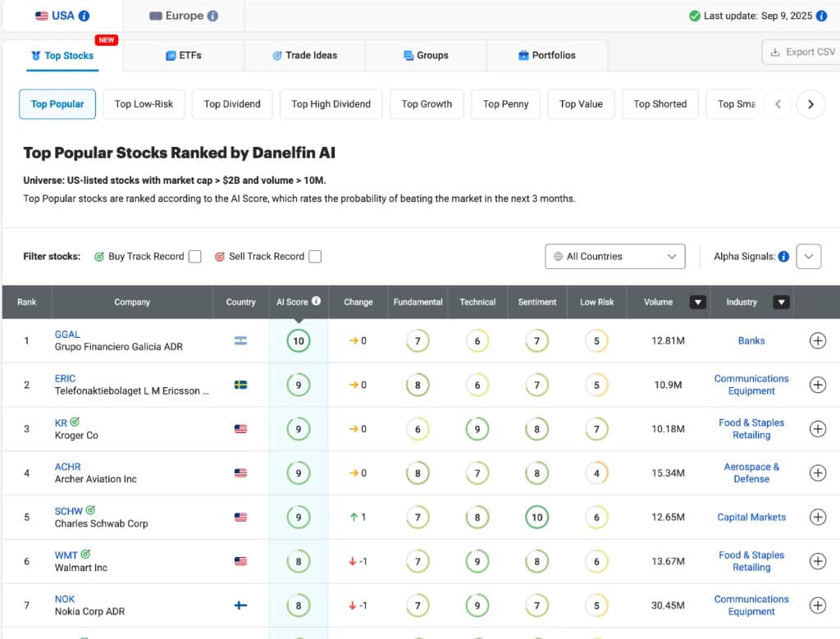Select the Top Shorted filter

(x=660, y=104)
